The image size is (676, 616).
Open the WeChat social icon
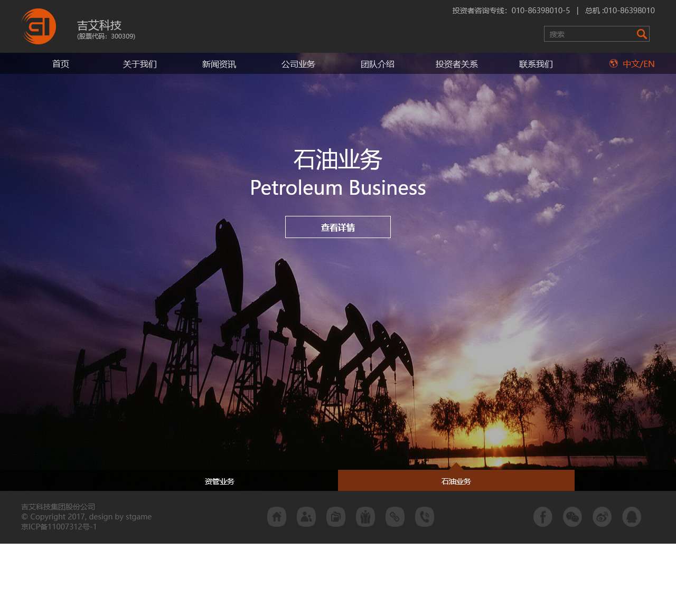tap(572, 517)
